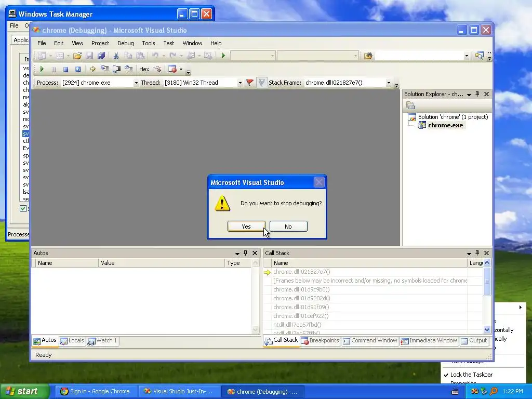Open the File menu in Visual Studio
This screenshot has width=532, height=399.
pyautogui.click(x=42, y=43)
